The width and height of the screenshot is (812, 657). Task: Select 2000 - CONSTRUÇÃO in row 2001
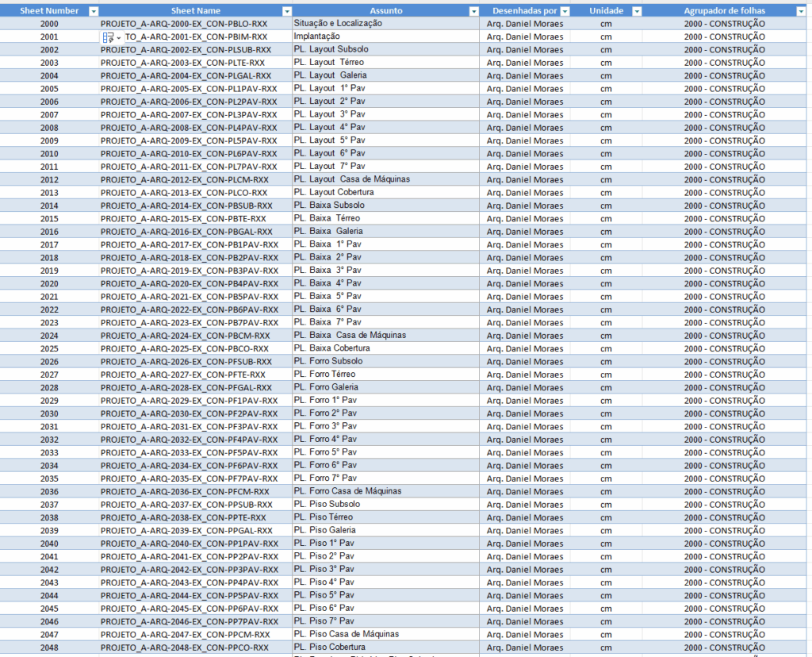pyautogui.click(x=725, y=36)
